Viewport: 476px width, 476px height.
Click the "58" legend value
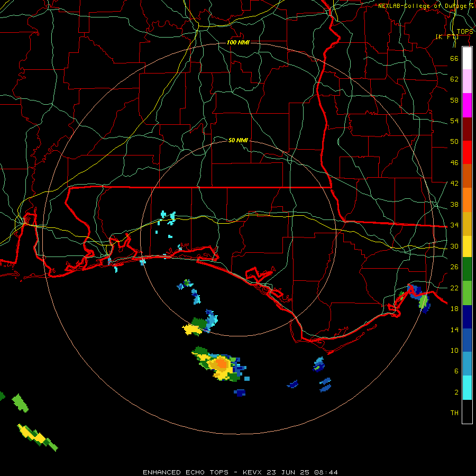pyautogui.click(x=454, y=100)
